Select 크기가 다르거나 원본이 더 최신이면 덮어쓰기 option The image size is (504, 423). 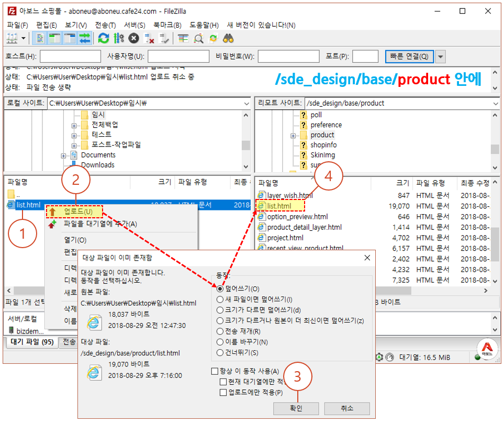click(x=220, y=320)
